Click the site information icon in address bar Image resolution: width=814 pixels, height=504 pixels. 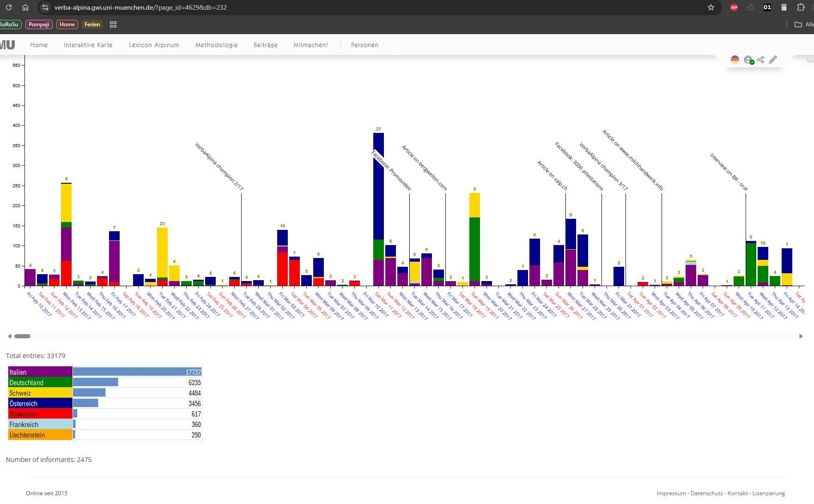pos(45,7)
